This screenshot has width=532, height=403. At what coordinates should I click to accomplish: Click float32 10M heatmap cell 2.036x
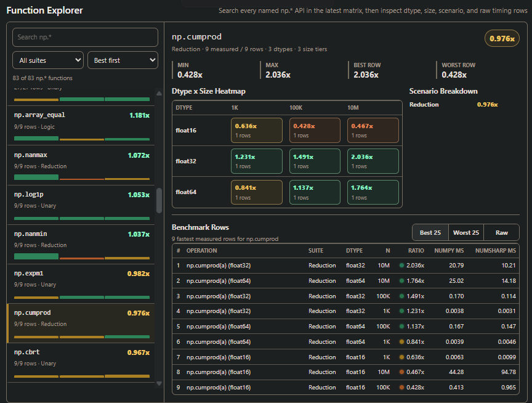pyautogui.click(x=373, y=161)
